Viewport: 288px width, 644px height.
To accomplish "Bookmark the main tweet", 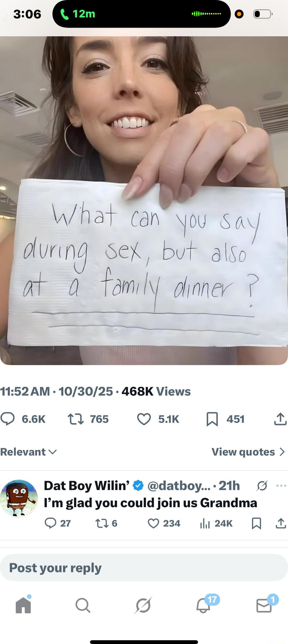I will click(212, 418).
